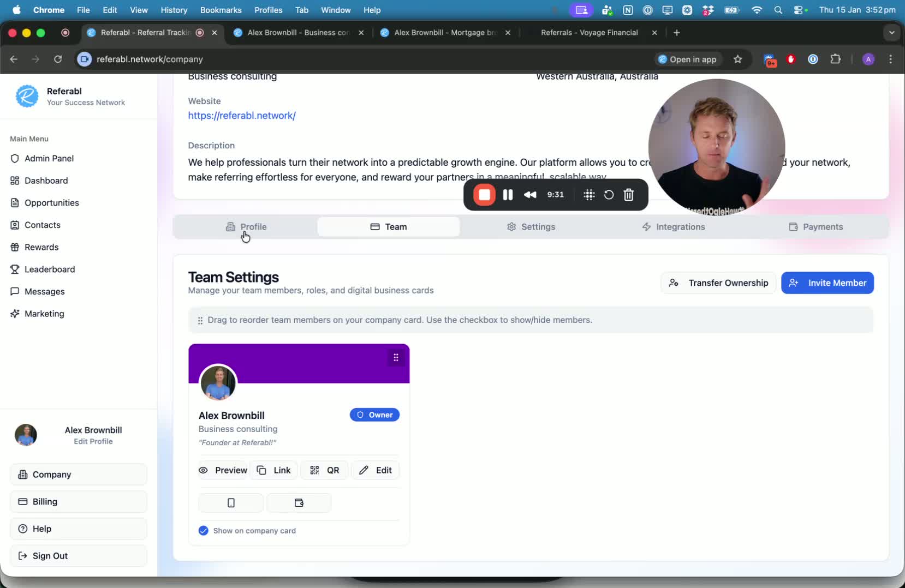This screenshot has width=905, height=588.
Task: Click the dotted grid icon in the recording bar
Action: point(589,195)
